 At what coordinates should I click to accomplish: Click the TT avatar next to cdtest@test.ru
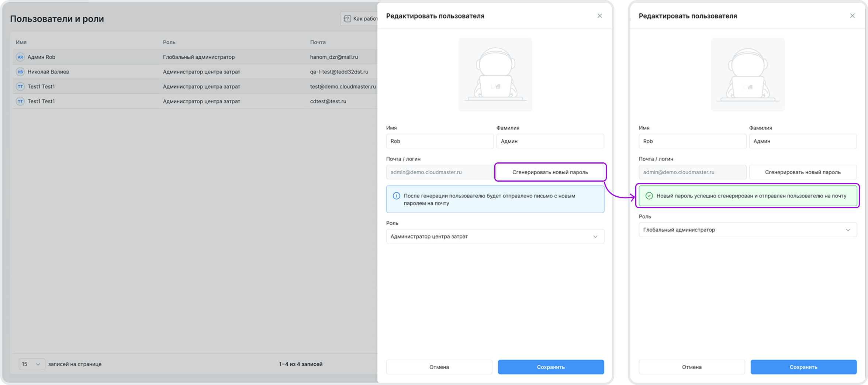(20, 102)
